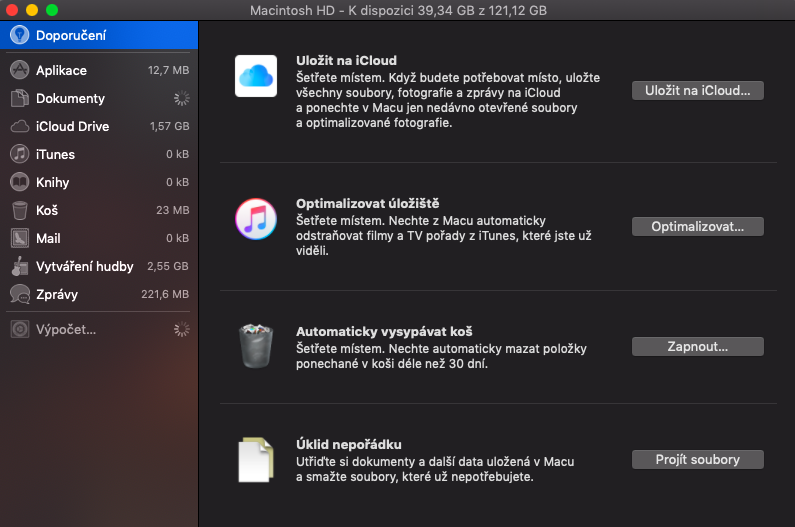The width and height of the screenshot is (795, 527).
Task: Click the loading spinner next to Dokumenty
Action: click(182, 98)
